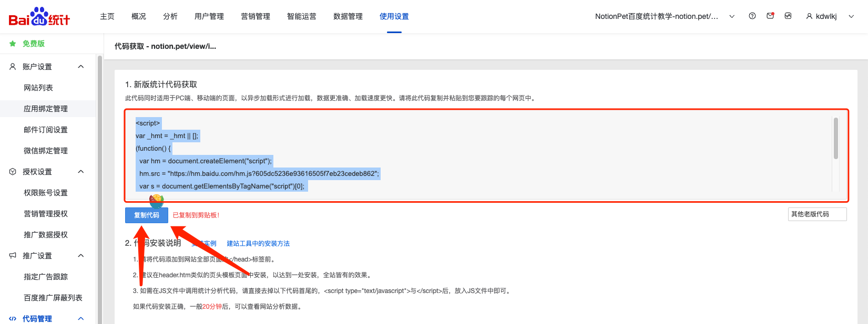Open 网站列表 in the sidebar
The image size is (868, 324).
[38, 88]
